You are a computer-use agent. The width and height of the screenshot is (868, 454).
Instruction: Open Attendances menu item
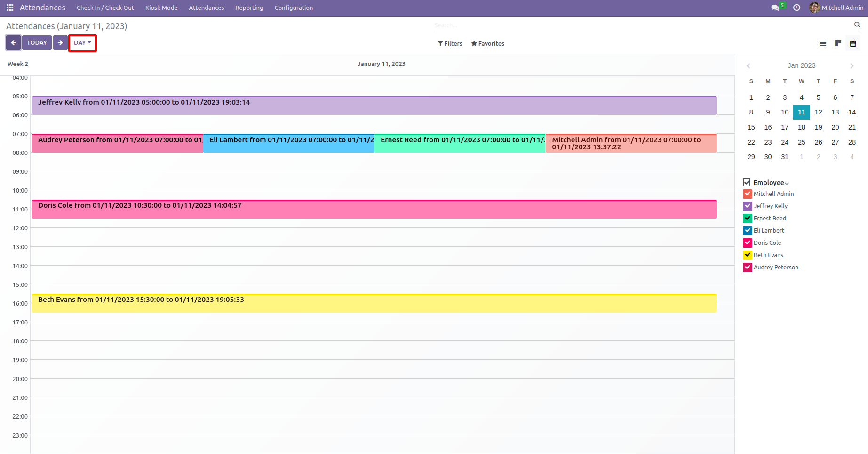tap(207, 8)
